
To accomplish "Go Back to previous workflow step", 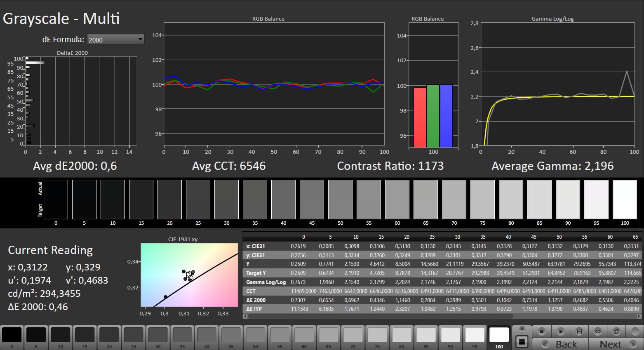I will click(560, 344).
